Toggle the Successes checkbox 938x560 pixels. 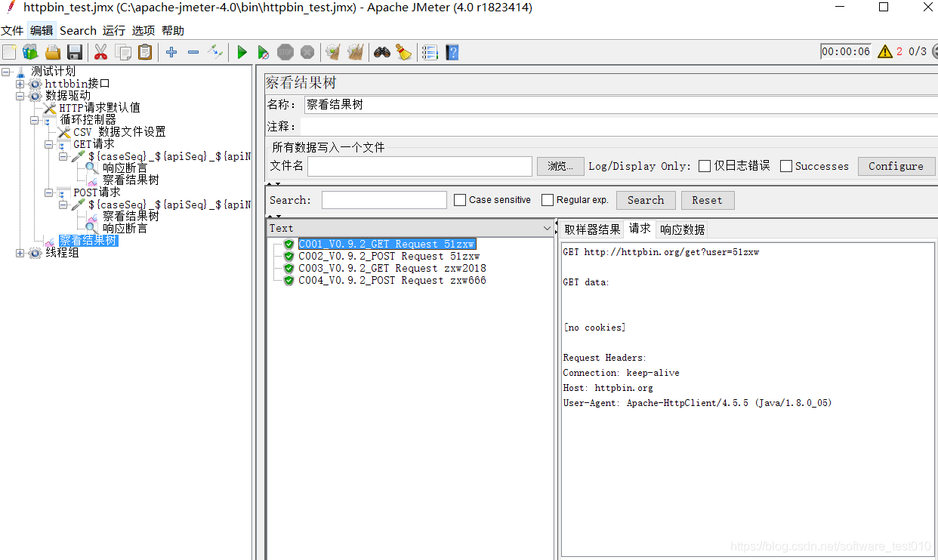[785, 166]
